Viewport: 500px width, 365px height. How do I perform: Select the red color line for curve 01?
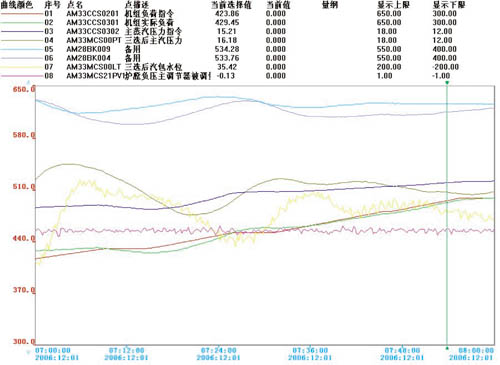click(22, 14)
